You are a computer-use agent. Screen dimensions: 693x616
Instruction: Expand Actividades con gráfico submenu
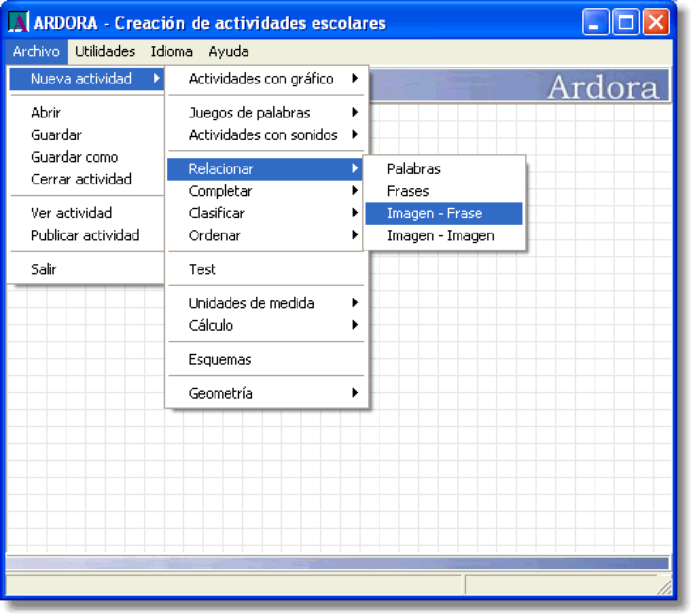tap(266, 79)
